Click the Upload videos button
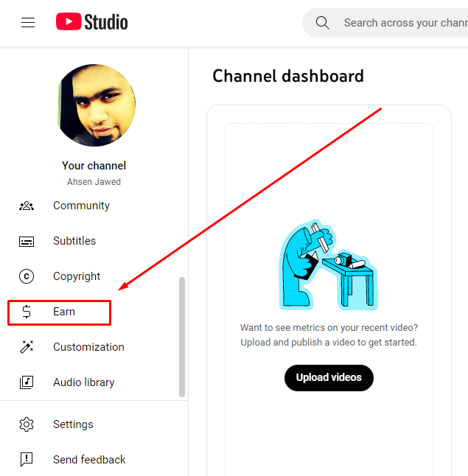The image size is (468, 476). [x=329, y=378]
